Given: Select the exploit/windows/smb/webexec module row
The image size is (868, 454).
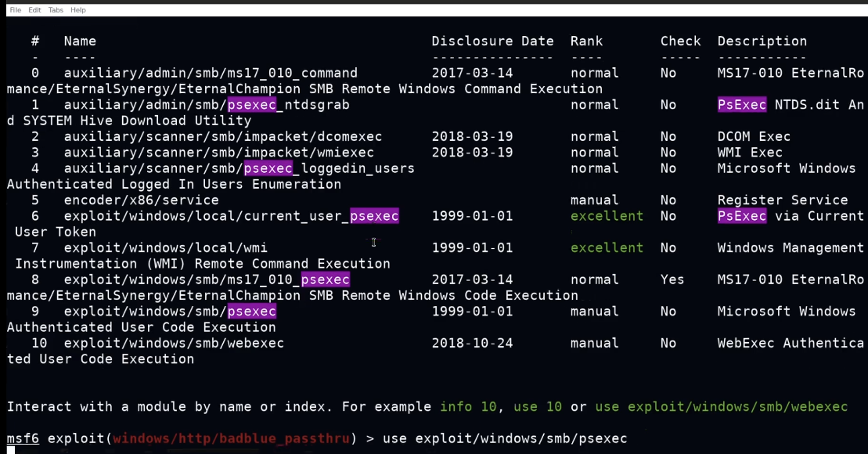Looking at the screenshot, I should click(174, 343).
